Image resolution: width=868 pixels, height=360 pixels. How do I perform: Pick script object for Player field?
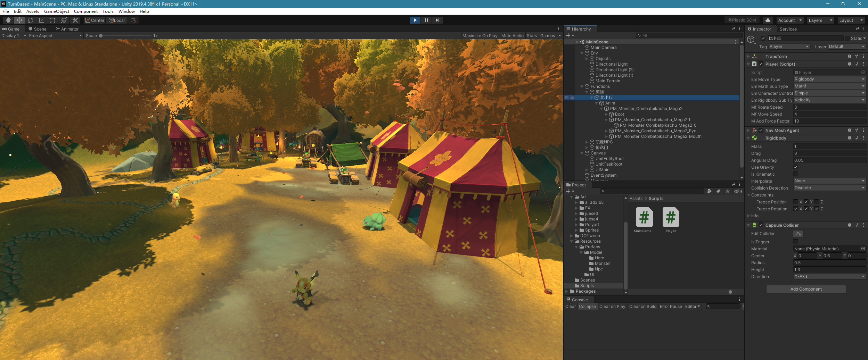pos(863,72)
